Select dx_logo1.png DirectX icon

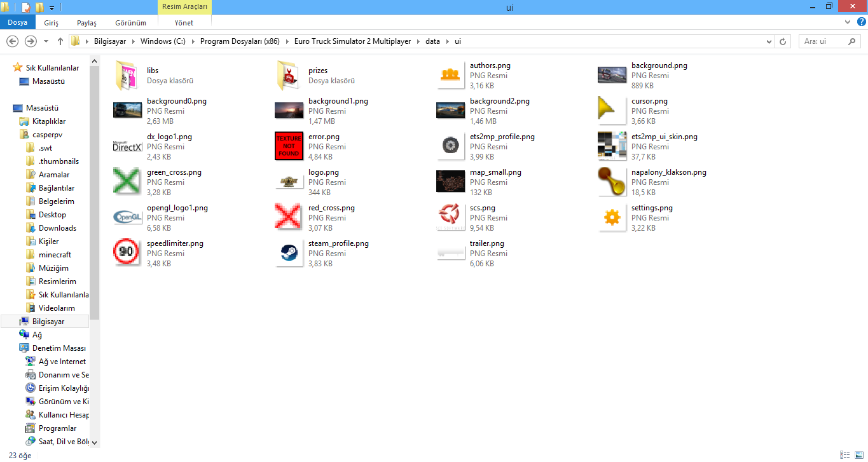[x=127, y=146]
